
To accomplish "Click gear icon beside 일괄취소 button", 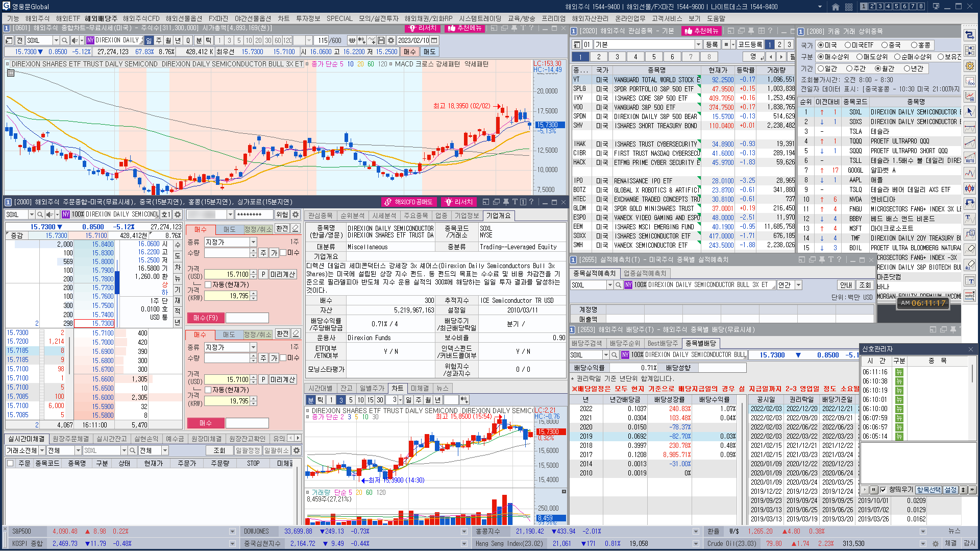I will pyautogui.click(x=297, y=450).
